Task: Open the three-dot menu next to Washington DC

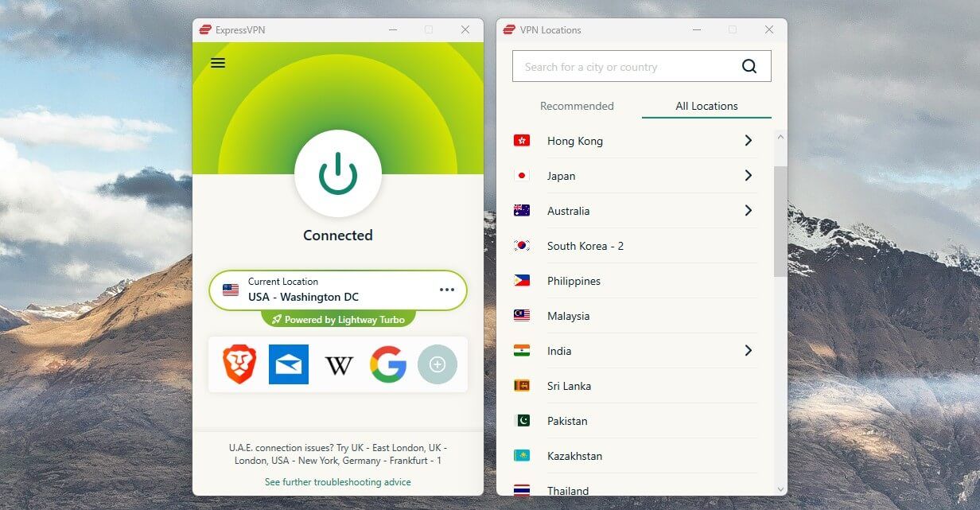Action: click(447, 290)
